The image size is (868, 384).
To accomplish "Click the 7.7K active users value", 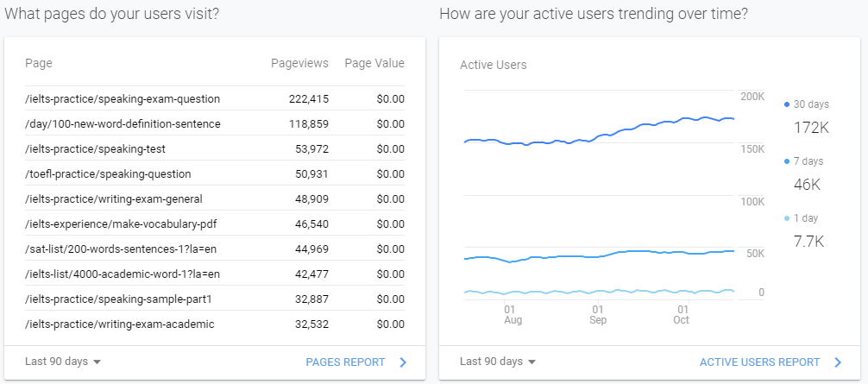I will click(x=808, y=242).
